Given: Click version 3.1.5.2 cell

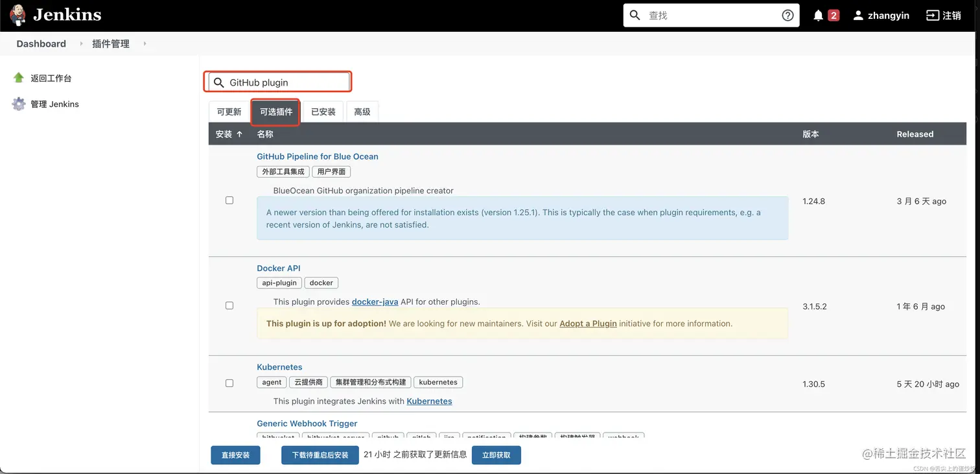Looking at the screenshot, I should (815, 306).
